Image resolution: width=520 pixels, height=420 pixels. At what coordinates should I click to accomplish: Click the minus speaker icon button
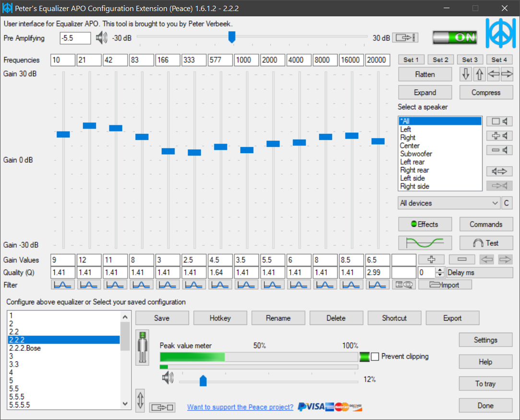click(499, 150)
